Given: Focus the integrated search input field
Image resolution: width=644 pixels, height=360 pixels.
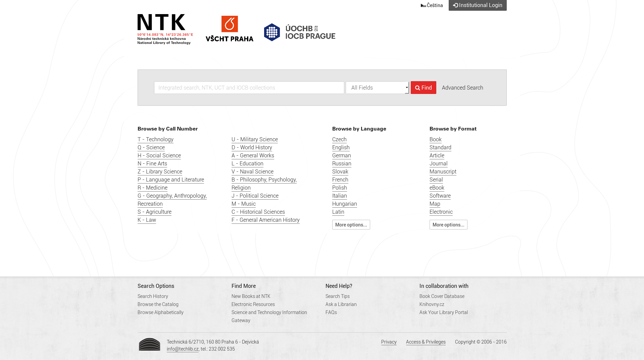Looking at the screenshot, I should pyautogui.click(x=249, y=88).
